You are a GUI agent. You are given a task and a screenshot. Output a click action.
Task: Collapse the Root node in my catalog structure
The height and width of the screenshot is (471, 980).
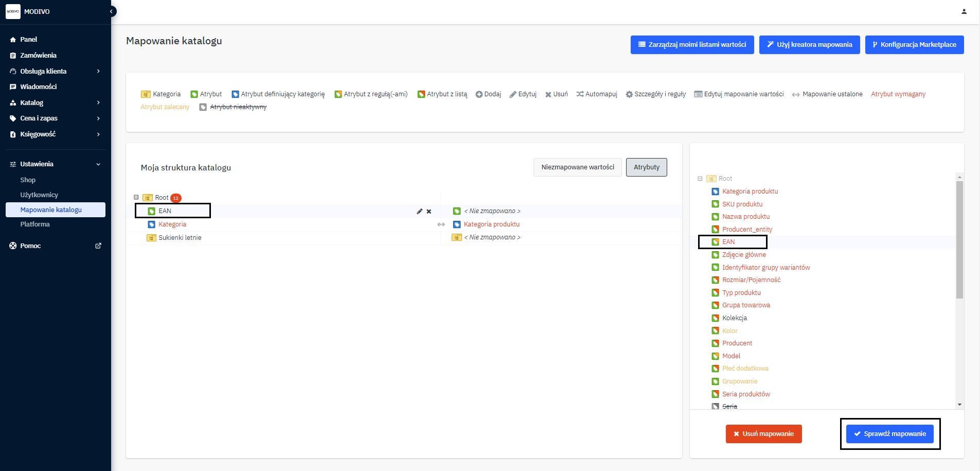[136, 197]
